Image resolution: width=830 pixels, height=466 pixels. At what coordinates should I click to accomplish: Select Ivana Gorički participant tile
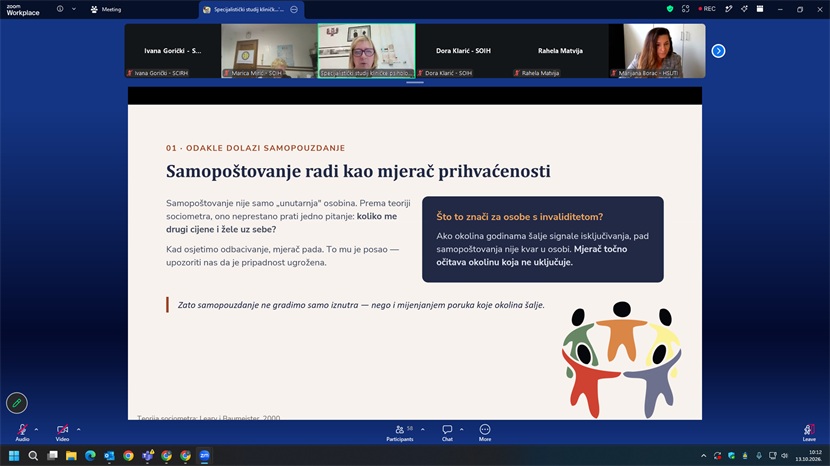[173, 51]
